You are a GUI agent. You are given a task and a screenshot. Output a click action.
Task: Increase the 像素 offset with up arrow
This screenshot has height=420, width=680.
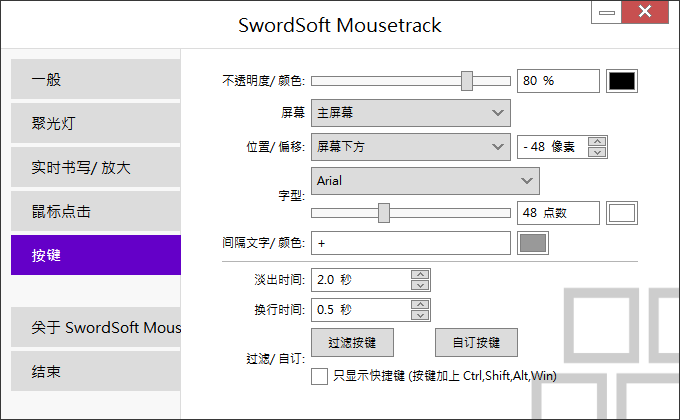[597, 141]
